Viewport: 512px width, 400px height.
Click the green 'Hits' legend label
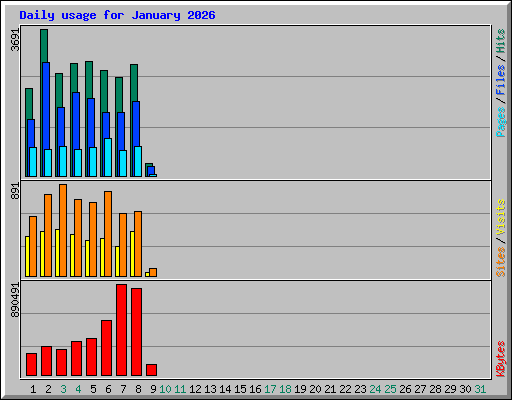point(501,41)
